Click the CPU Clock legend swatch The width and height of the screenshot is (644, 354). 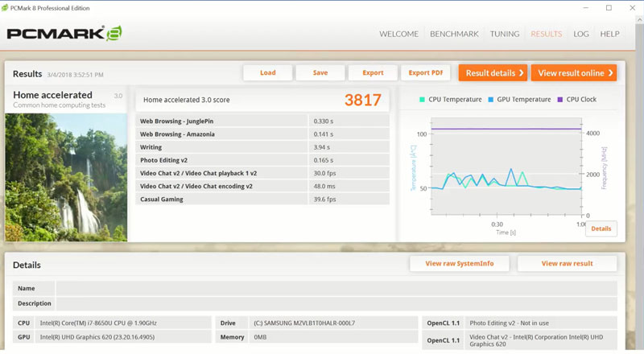(559, 100)
